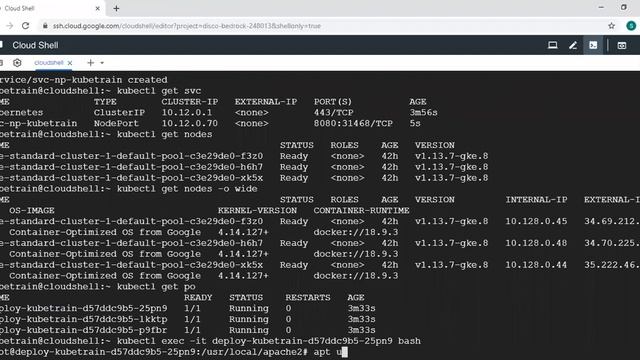
Task: Toggle the terminal view icon
Action: [593, 45]
